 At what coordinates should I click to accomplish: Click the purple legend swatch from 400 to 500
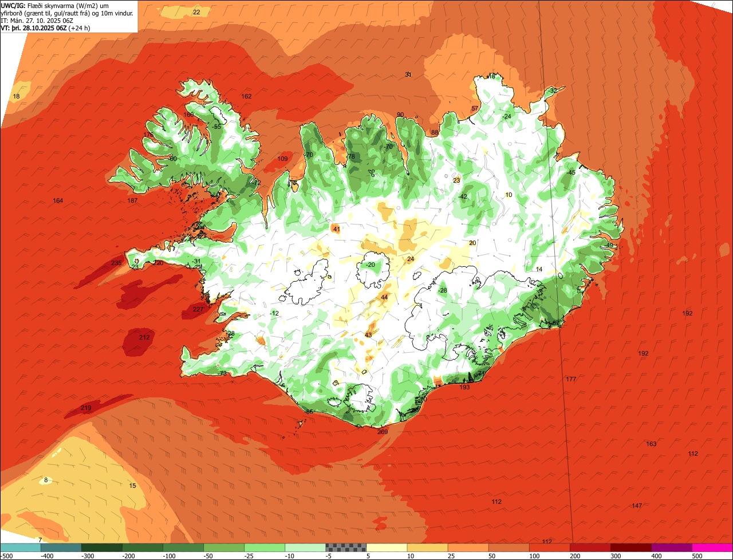click(x=672, y=547)
